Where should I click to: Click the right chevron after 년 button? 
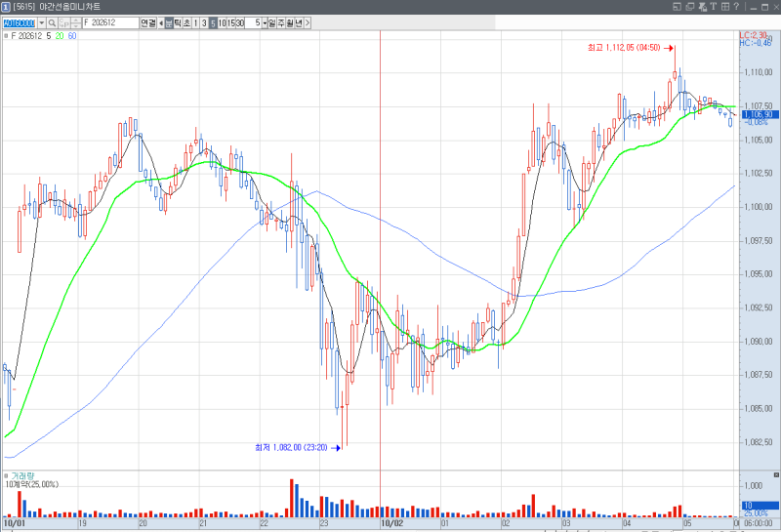308,22
